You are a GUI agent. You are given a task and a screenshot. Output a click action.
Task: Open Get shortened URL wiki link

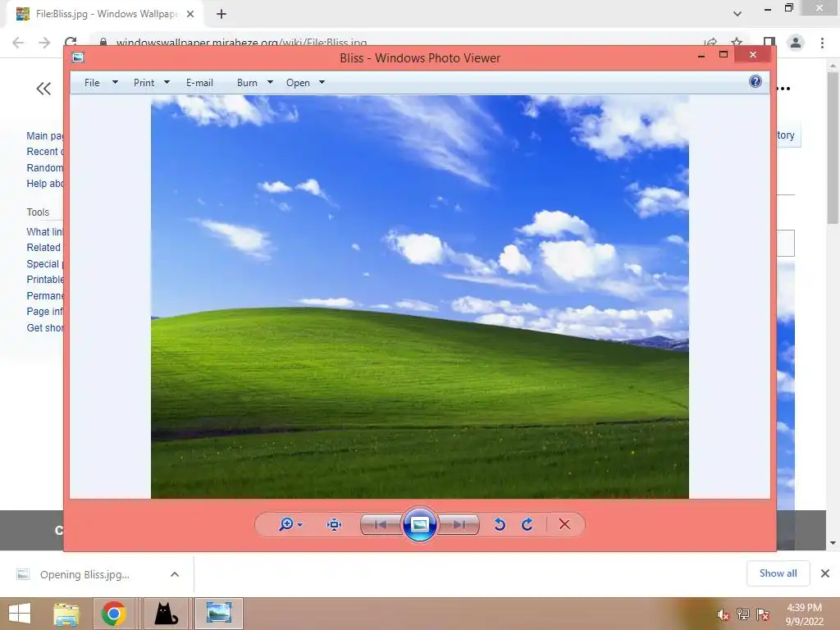pos(45,327)
